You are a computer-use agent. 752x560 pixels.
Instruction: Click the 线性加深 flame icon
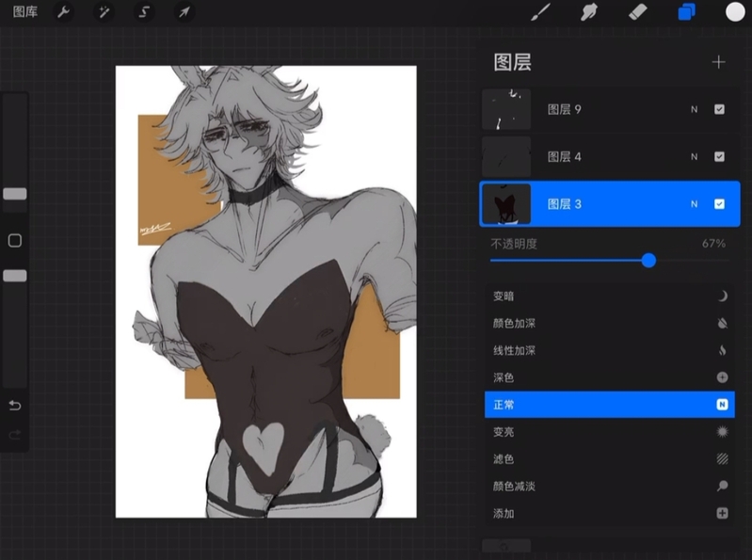pyautogui.click(x=722, y=350)
